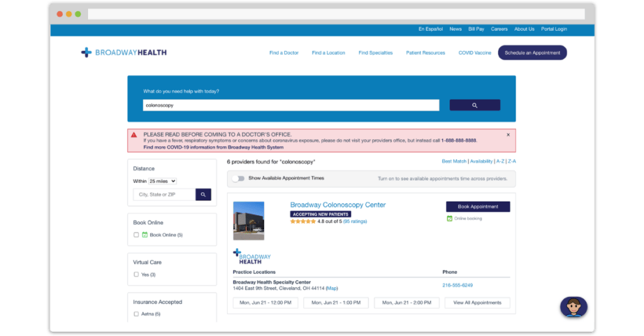Click the Broadway Health logo in header
Viewport: 644px width, 336px height.
(124, 53)
